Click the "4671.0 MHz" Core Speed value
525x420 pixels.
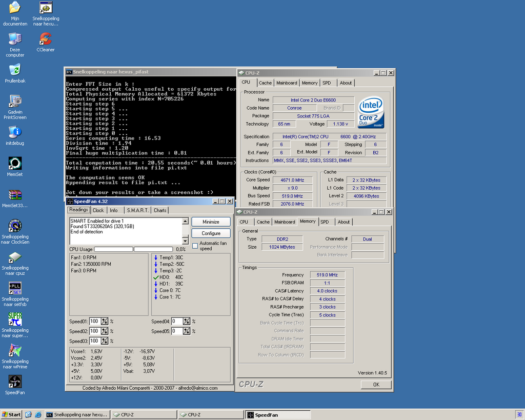[x=292, y=180]
